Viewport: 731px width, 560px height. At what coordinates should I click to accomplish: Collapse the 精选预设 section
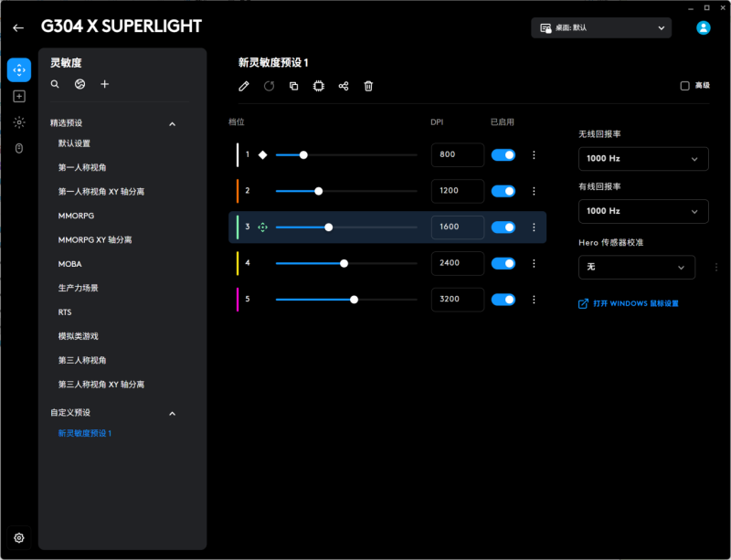[172, 124]
